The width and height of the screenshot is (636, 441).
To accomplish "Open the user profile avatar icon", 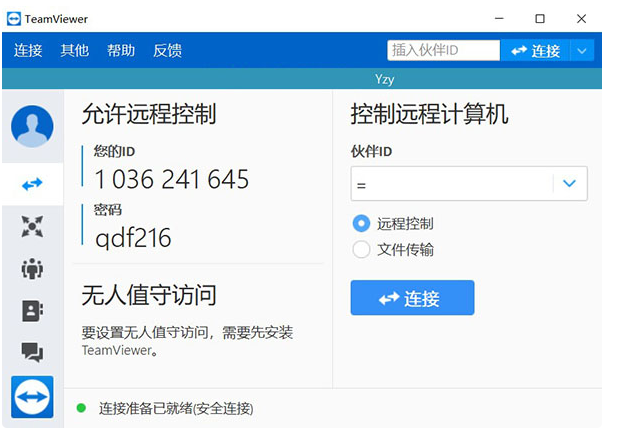I will click(x=32, y=126).
